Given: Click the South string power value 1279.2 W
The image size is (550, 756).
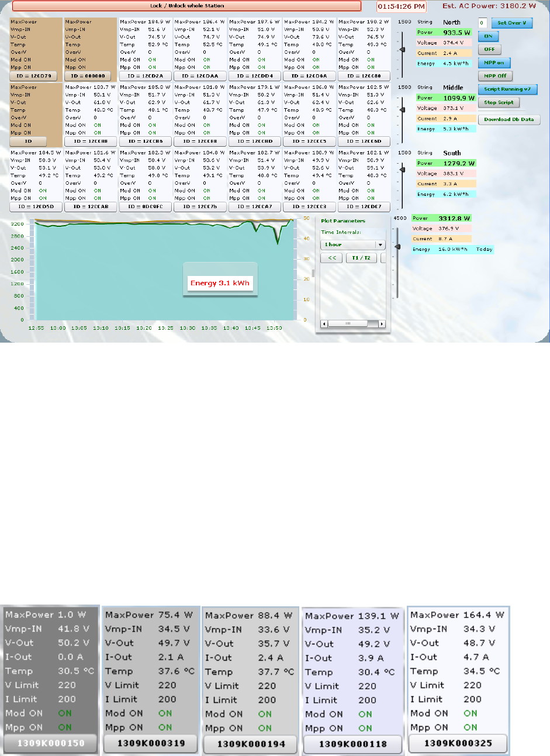Looking at the screenshot, I should pyautogui.click(x=459, y=164).
